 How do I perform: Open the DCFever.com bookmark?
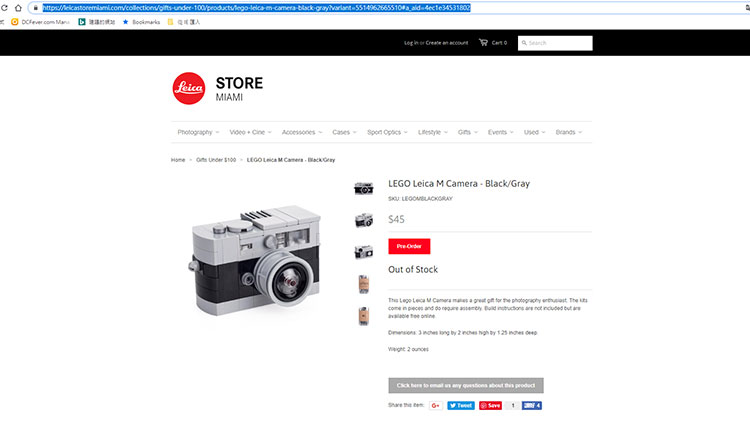[41, 22]
